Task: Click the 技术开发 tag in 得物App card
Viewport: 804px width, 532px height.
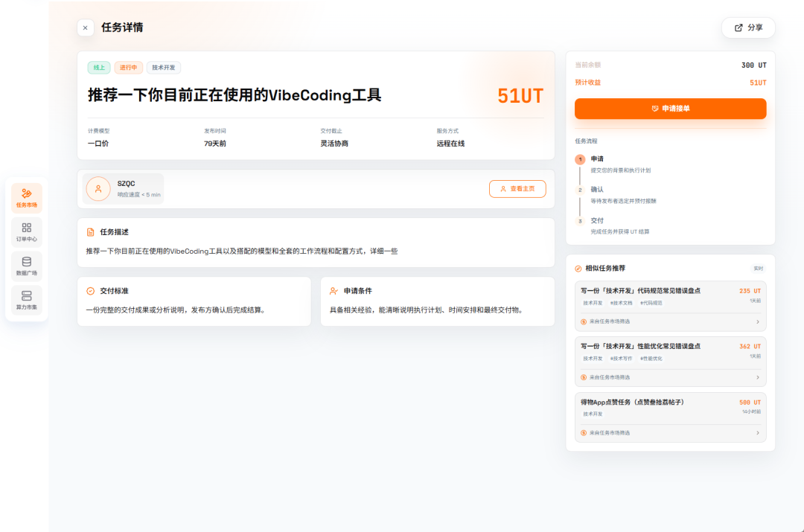Action: (x=593, y=414)
